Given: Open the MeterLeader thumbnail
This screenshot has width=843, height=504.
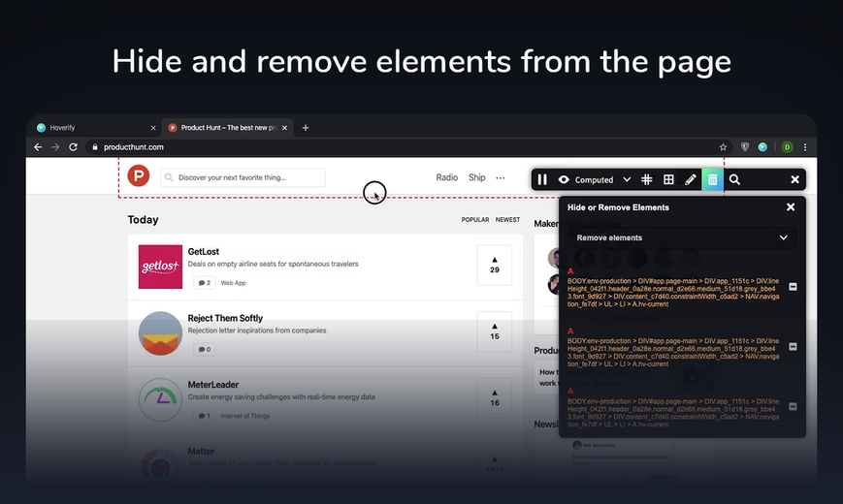Looking at the screenshot, I should [160, 399].
